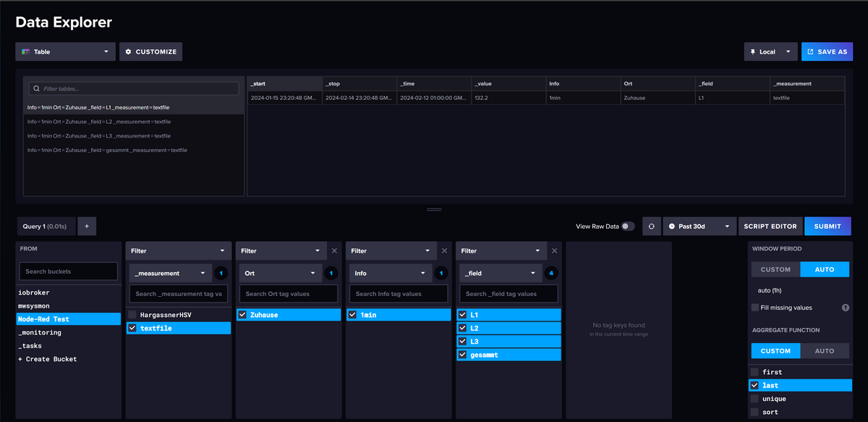Switch window period to Custom
This screenshot has height=422, width=868.
click(x=775, y=269)
